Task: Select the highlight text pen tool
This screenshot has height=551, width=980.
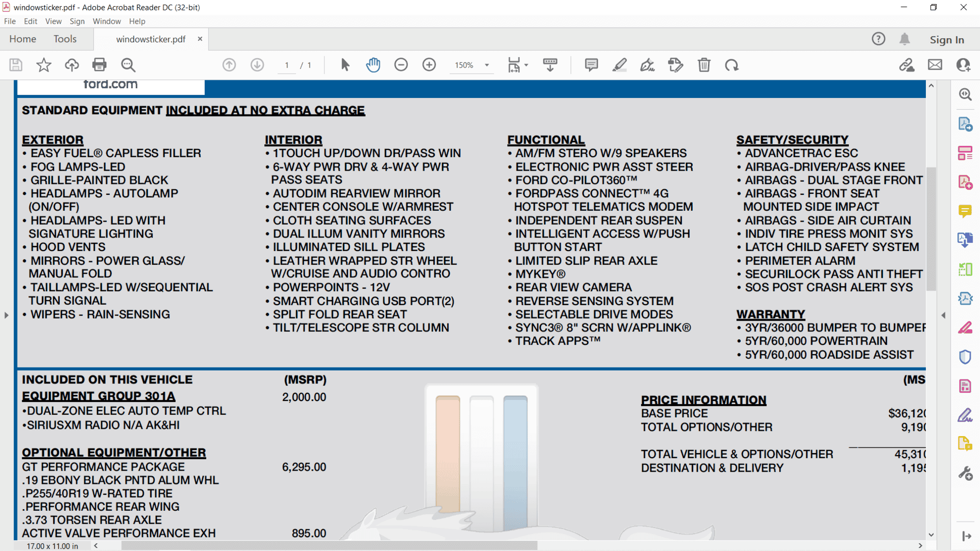Action: [x=619, y=65]
